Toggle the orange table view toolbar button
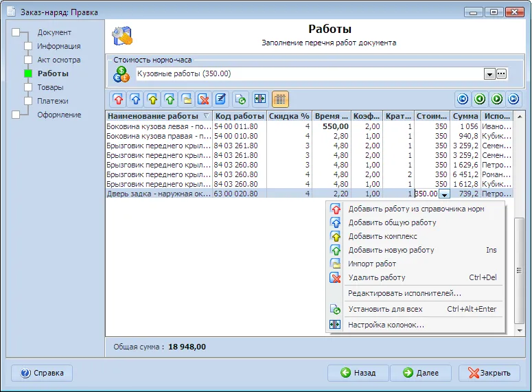The height and width of the screenshot is (392, 532). (x=280, y=100)
